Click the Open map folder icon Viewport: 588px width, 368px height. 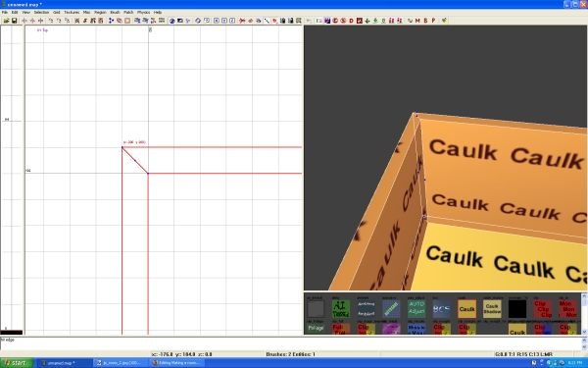click(x=6, y=21)
